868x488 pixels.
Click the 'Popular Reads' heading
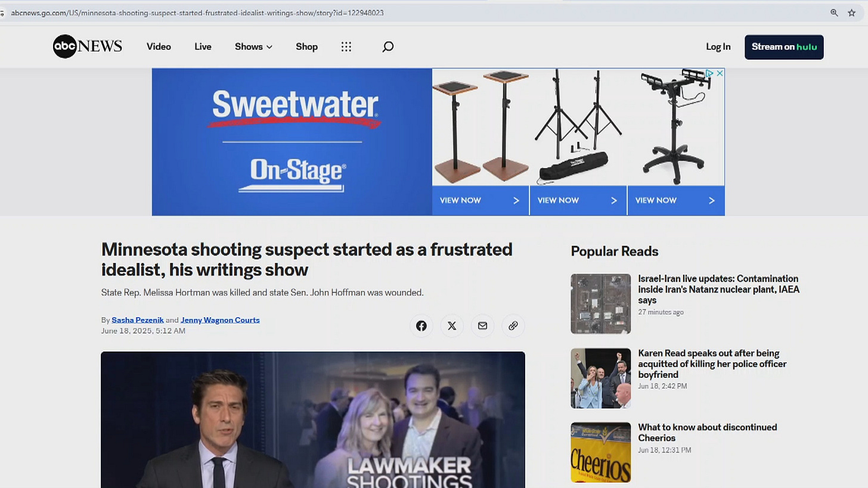(x=615, y=251)
